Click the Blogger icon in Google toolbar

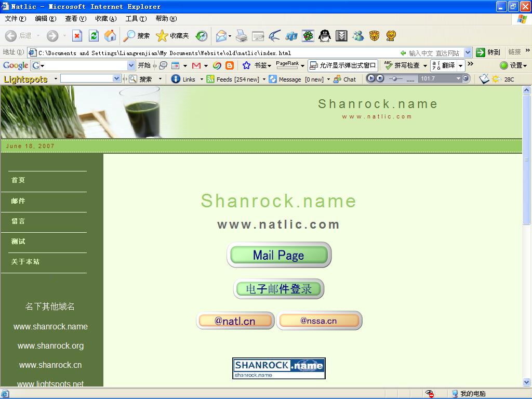[x=230, y=65]
